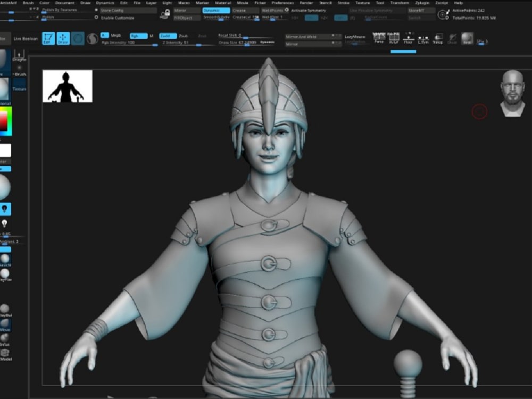532x399 pixels.
Task: Activate the Edit mode button
Action: click(x=48, y=38)
